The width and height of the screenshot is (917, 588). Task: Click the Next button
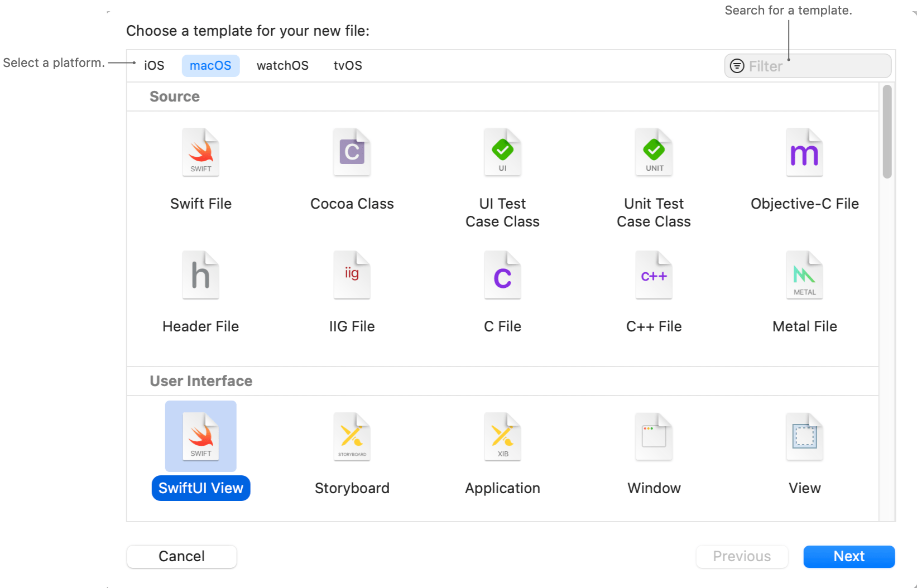point(848,556)
